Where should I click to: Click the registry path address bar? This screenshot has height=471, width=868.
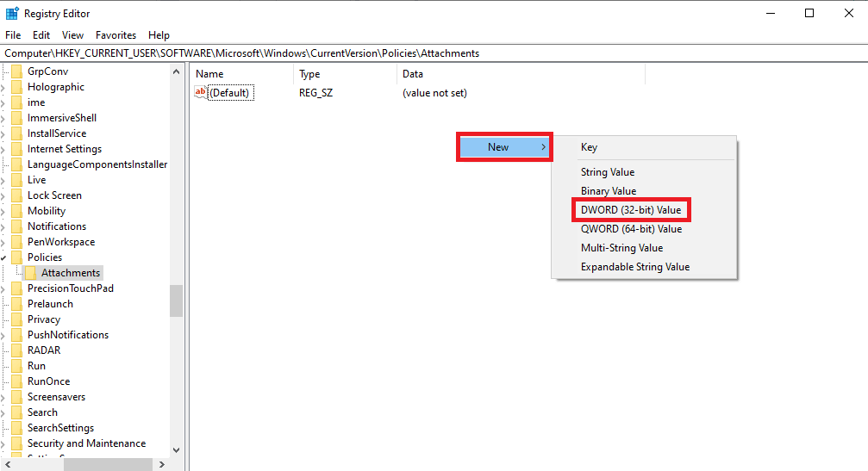pos(434,53)
